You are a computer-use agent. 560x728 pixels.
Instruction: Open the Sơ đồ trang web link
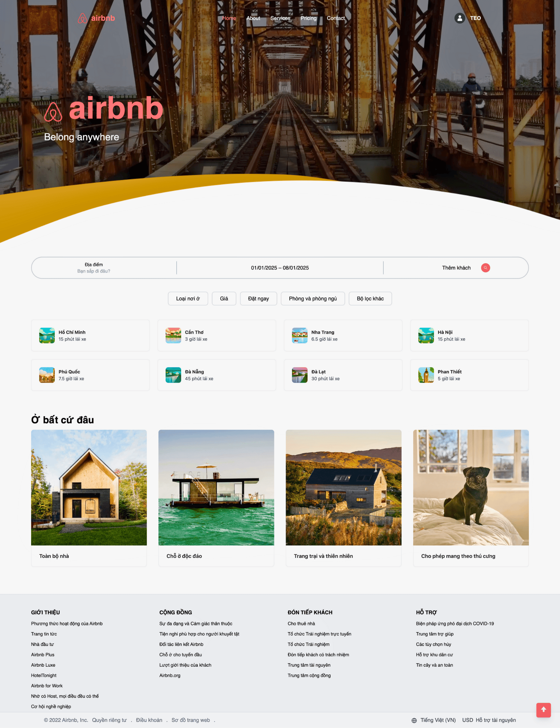point(191,720)
